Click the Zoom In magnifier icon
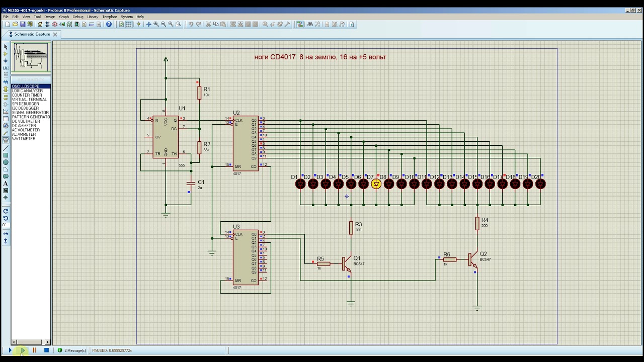Screen dimensions: 644x362 (156, 24)
